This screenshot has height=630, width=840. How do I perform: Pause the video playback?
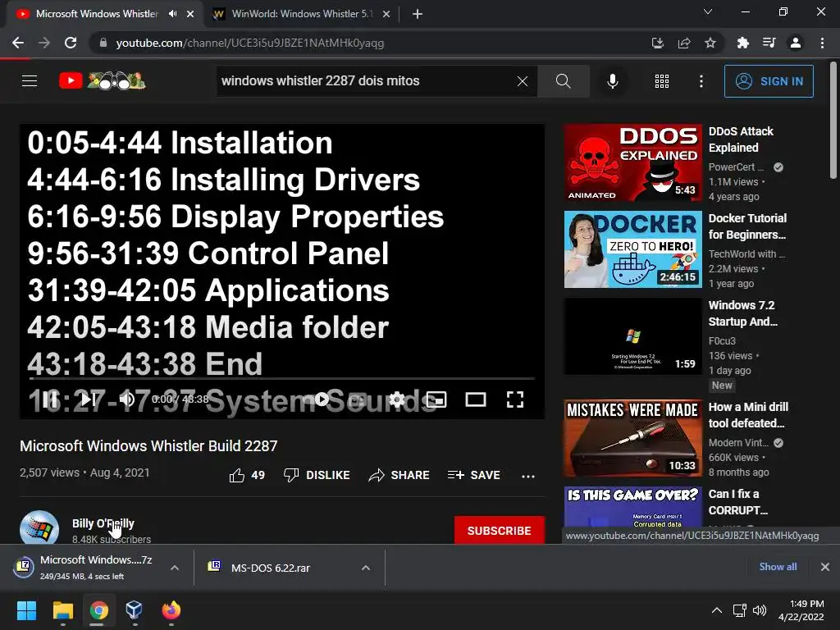pyautogui.click(x=51, y=399)
